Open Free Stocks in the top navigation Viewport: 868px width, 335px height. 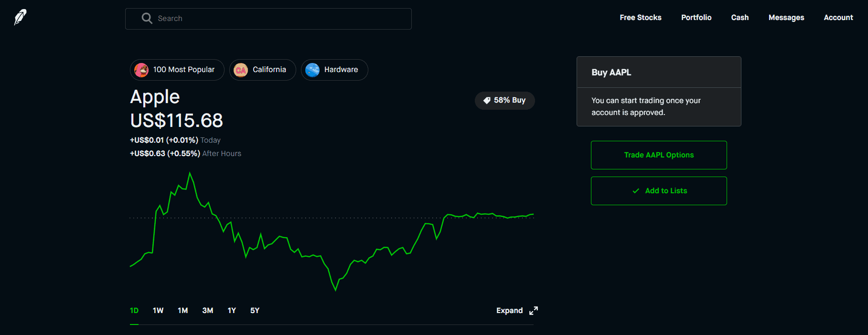[x=641, y=18]
